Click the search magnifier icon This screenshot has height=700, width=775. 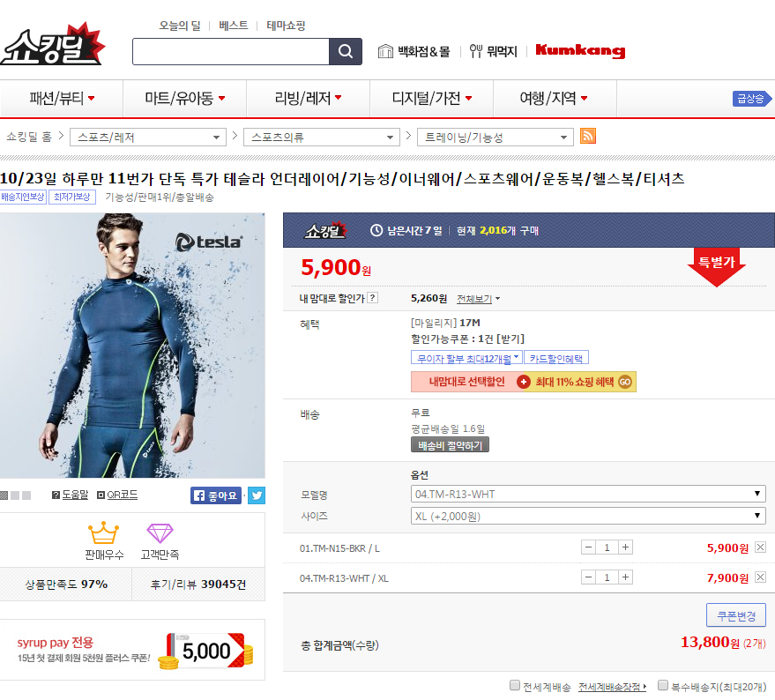[x=345, y=51]
